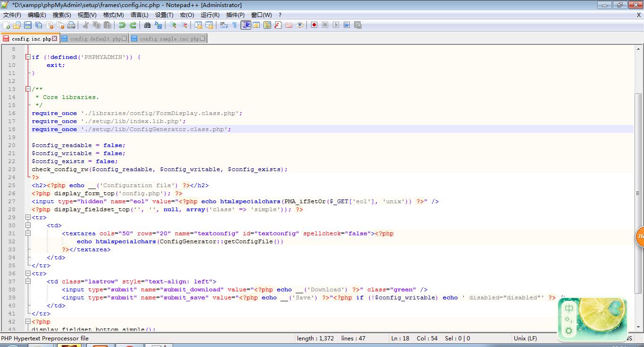Open the 视图(V) menu
This screenshot has height=347, width=644.
point(87,15)
